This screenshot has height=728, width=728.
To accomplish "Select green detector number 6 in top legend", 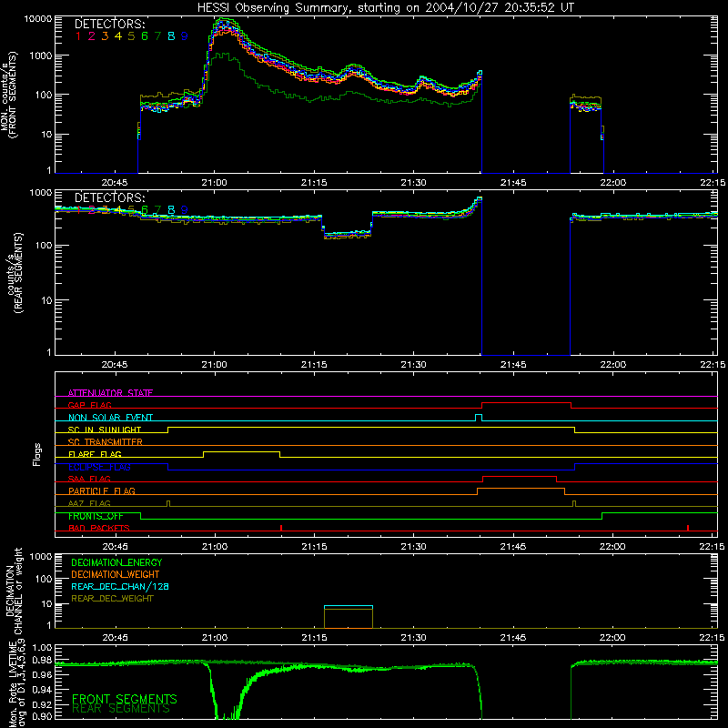I will [145, 36].
